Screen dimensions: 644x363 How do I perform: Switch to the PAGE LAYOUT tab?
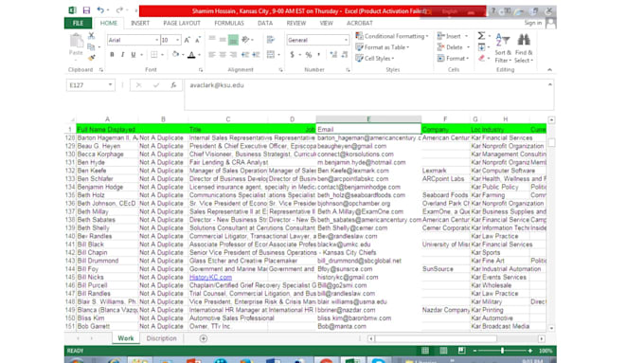[182, 23]
